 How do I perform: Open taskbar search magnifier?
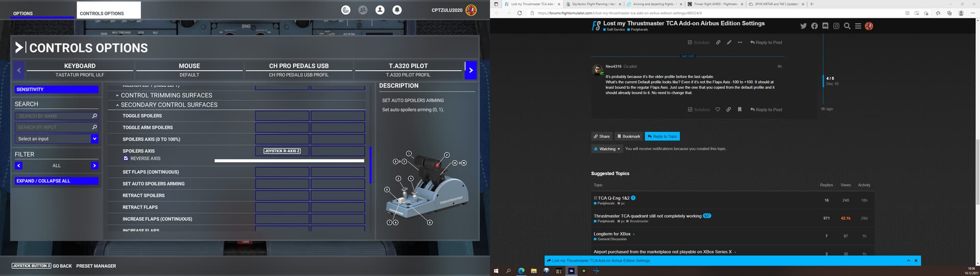coord(508,271)
